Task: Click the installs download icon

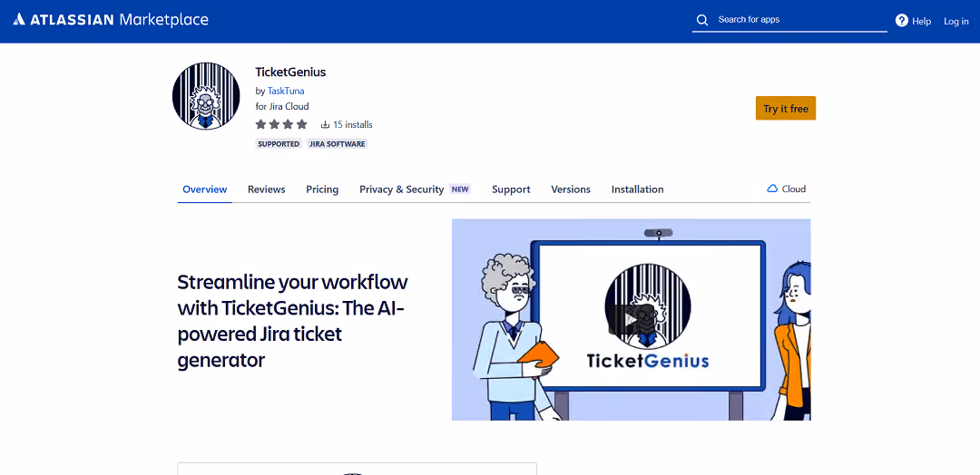Action: 325,124
